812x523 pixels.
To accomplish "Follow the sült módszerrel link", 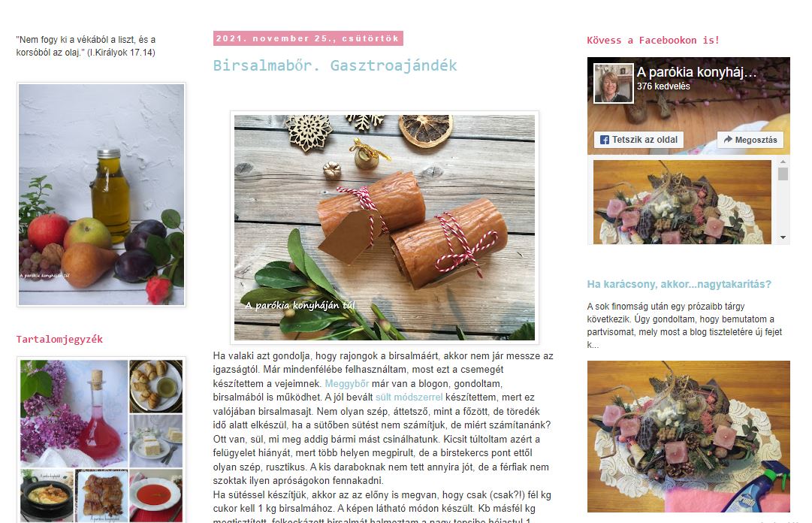I will [x=409, y=398].
